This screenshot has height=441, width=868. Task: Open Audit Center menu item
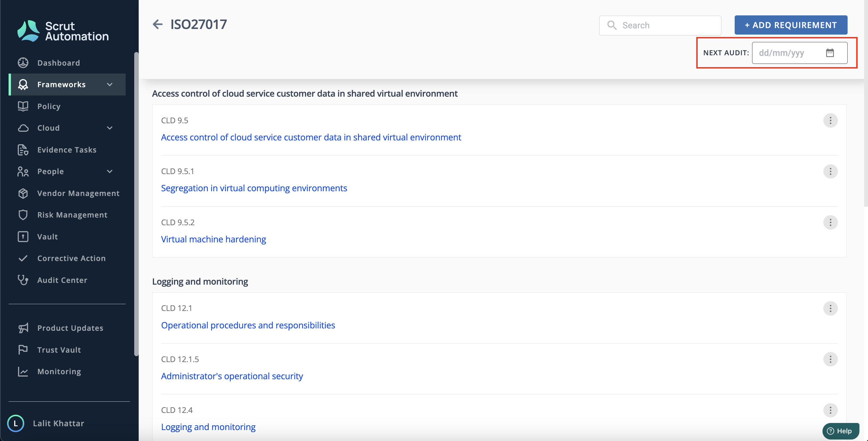67,280
